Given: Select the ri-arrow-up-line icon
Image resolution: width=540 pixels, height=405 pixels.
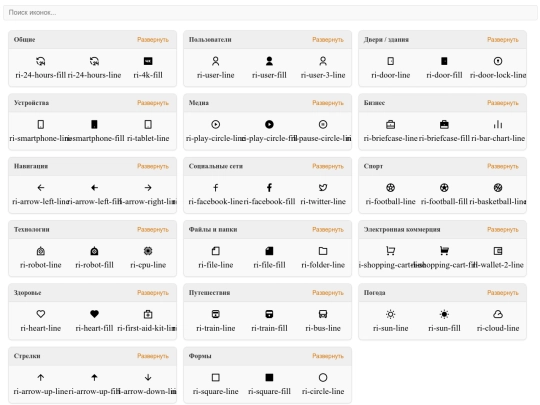Looking at the screenshot, I should click(x=41, y=377).
